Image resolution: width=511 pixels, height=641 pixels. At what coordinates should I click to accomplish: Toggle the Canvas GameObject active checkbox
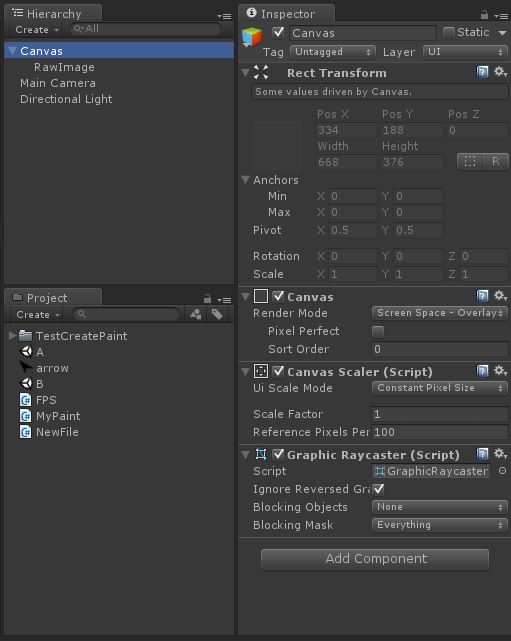coord(278,32)
